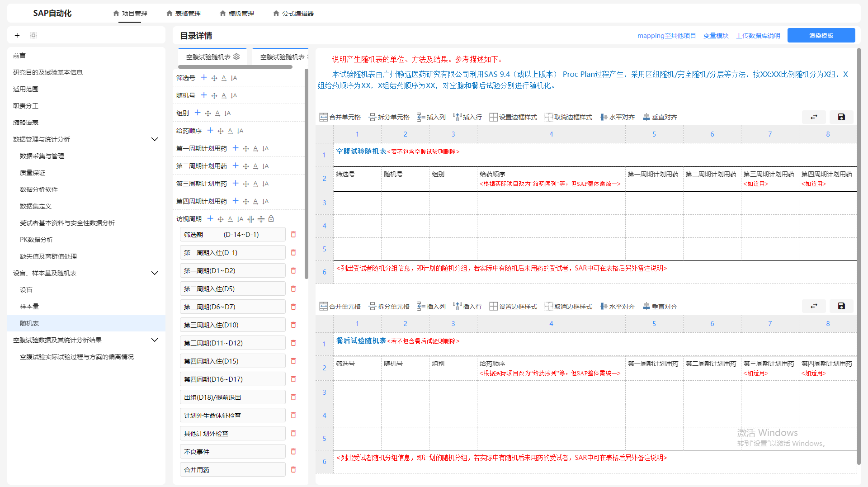Click 插入行 in the lower table toolbar
Viewport: 868px width, 487px height.
(467, 306)
